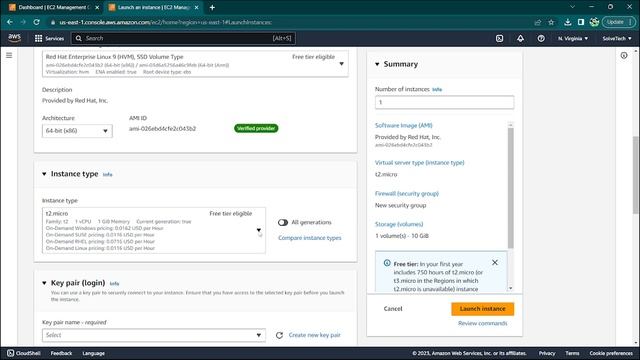Viewport: 640px width, 360px height.
Task: Open Software Image (AMI) summary link
Action: (404, 125)
